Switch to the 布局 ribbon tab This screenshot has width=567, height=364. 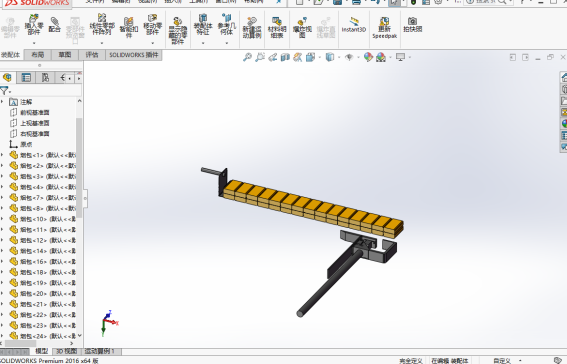click(x=38, y=55)
